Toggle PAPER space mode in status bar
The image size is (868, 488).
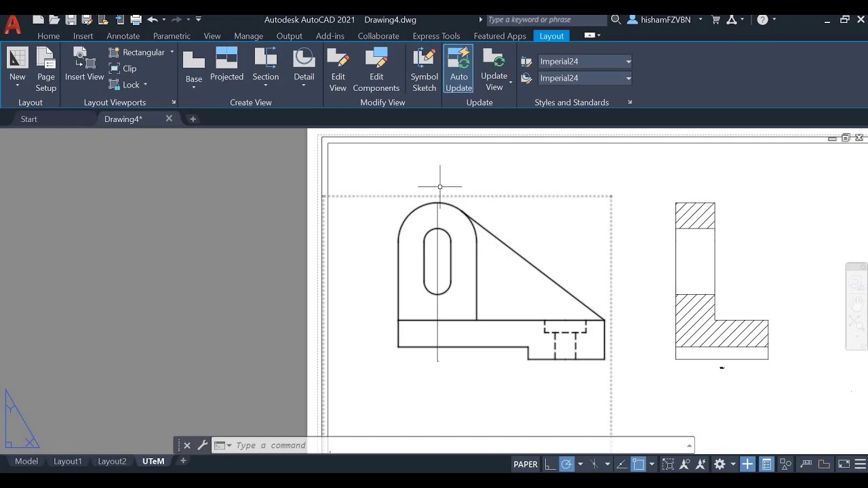pos(526,464)
